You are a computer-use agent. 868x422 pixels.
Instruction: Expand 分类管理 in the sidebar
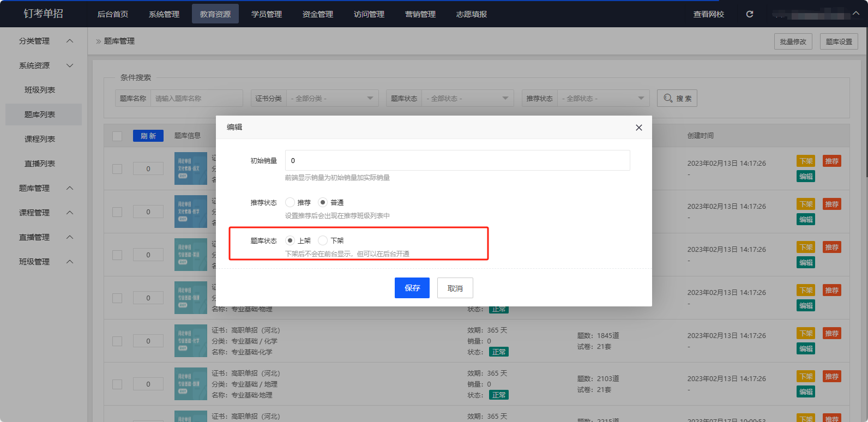44,41
